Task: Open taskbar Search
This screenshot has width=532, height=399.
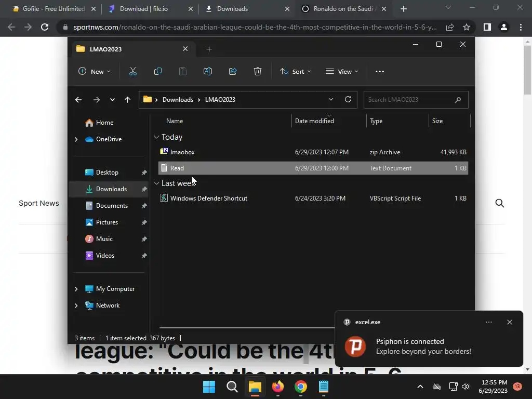Action: [x=232, y=387]
